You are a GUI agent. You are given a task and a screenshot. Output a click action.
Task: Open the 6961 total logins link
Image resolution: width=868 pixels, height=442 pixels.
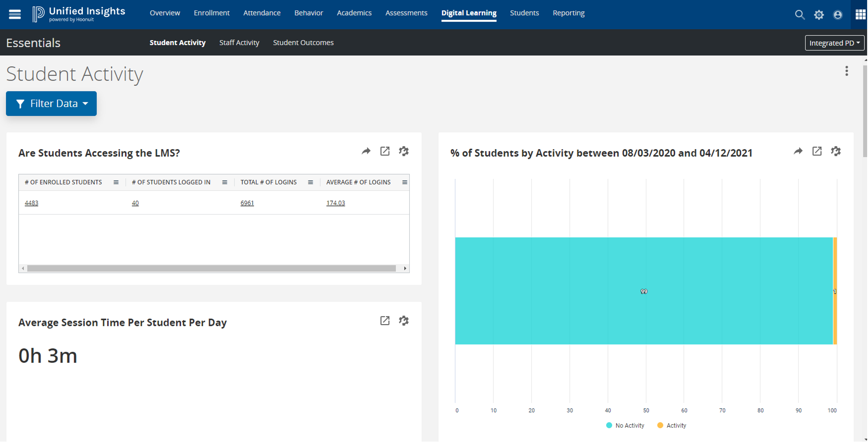[x=247, y=203]
